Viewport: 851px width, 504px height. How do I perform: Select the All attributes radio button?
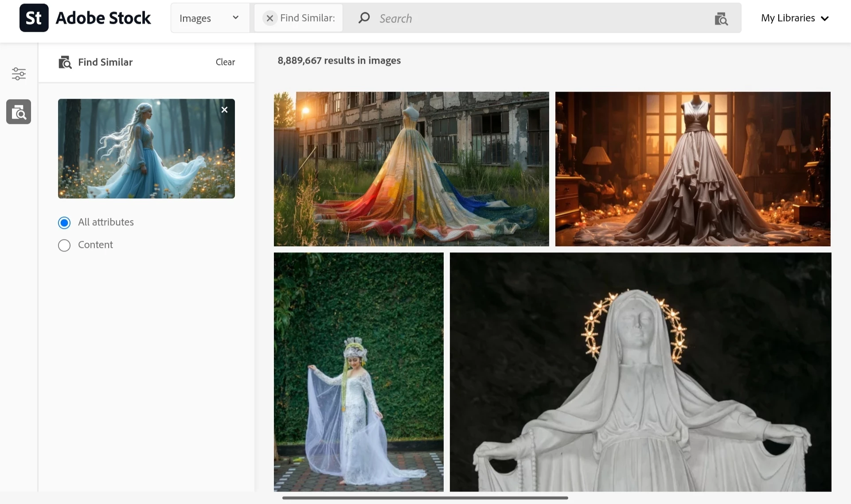click(x=64, y=223)
